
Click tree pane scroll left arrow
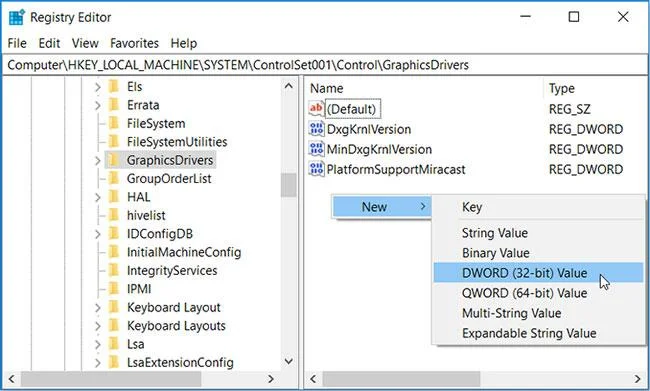point(12,379)
